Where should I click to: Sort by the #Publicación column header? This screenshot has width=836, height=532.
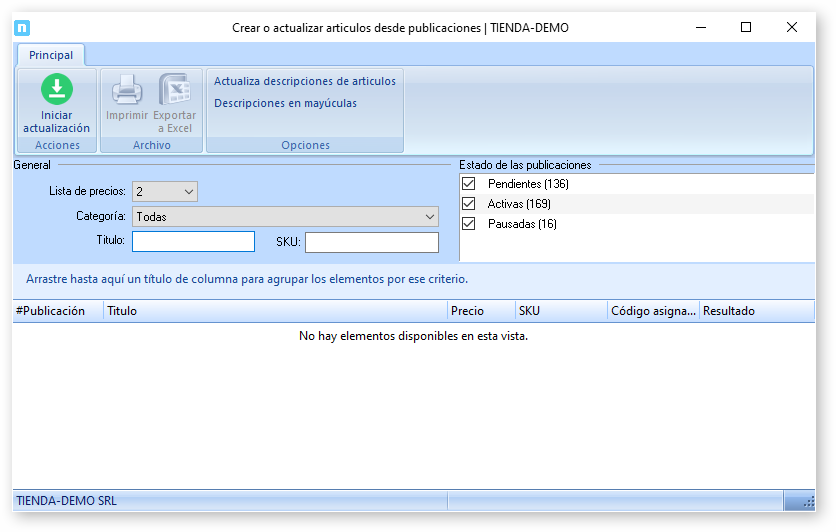point(57,311)
